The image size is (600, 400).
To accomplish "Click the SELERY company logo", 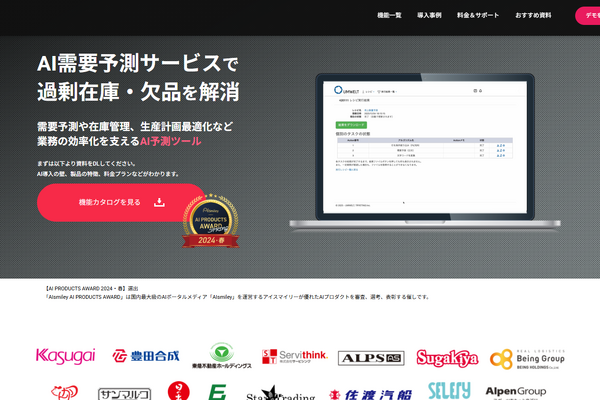I will [449, 390].
